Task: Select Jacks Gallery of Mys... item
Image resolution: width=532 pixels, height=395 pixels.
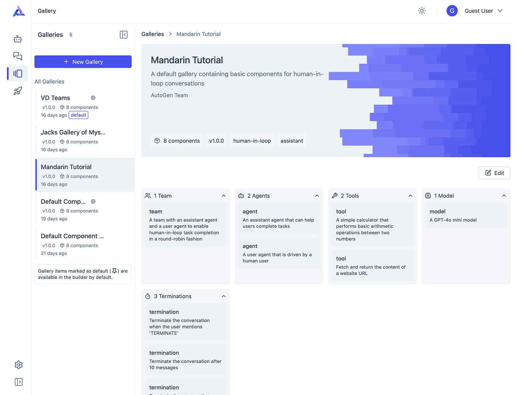Action: 85,141
